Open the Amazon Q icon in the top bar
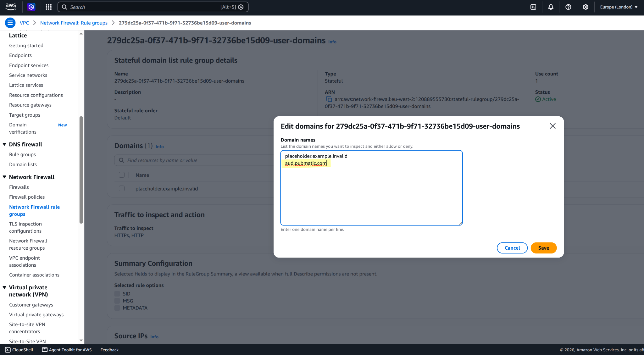This screenshot has width=644, height=355. [31, 7]
